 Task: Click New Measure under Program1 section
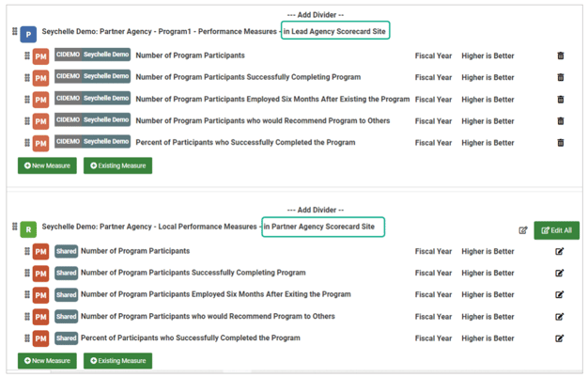pos(47,165)
